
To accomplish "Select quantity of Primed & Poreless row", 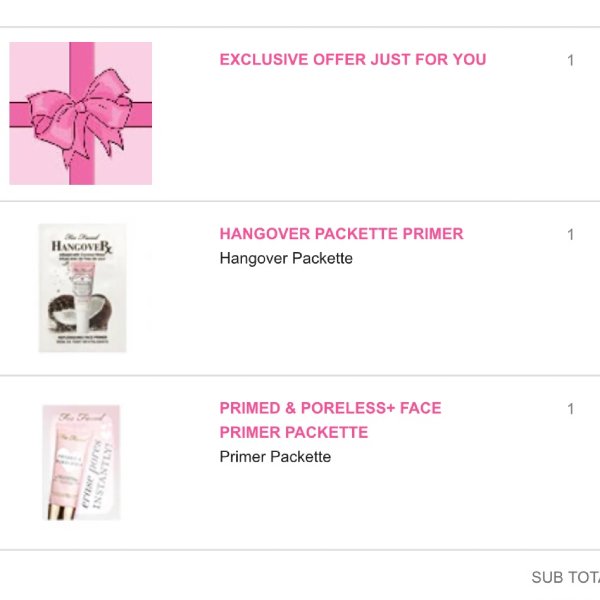I will (x=571, y=409).
